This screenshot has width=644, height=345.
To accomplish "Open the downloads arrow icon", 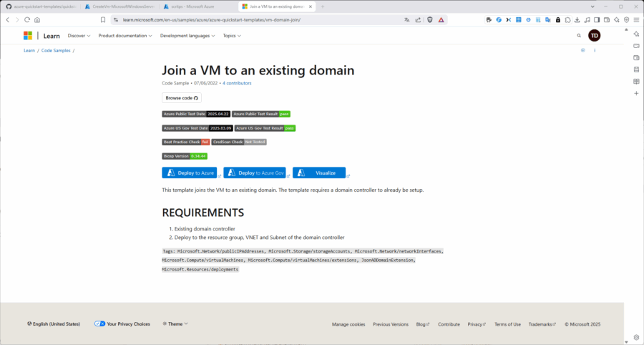I will 577,20.
